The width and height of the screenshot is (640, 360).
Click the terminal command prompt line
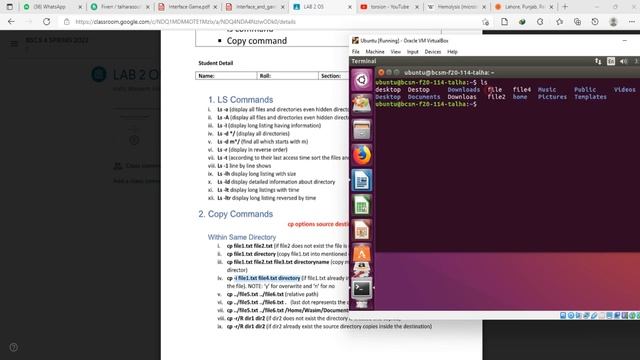click(x=426, y=104)
